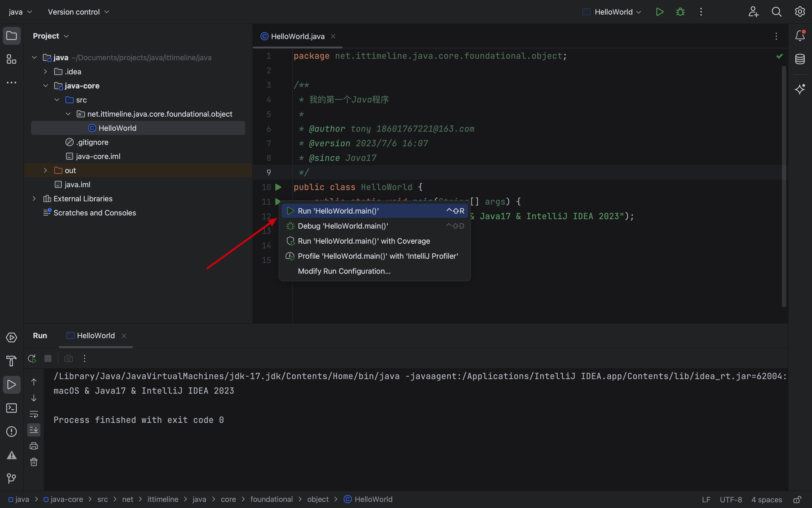Collapse the java root folder

[34, 57]
